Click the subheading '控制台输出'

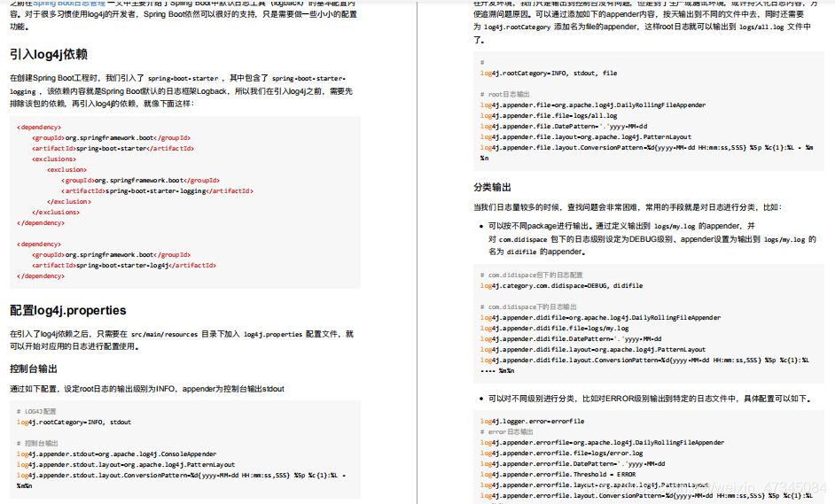coord(34,368)
